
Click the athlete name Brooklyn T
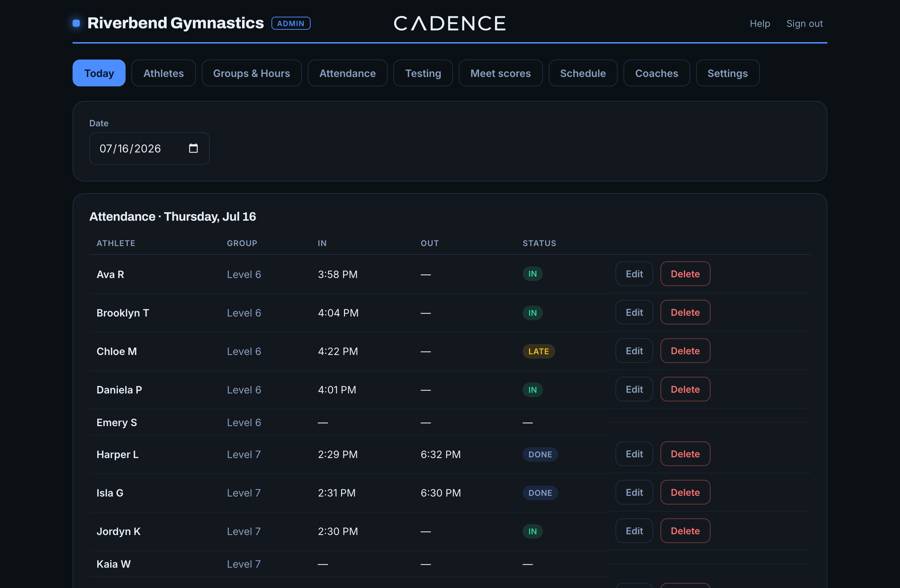pyautogui.click(x=123, y=313)
